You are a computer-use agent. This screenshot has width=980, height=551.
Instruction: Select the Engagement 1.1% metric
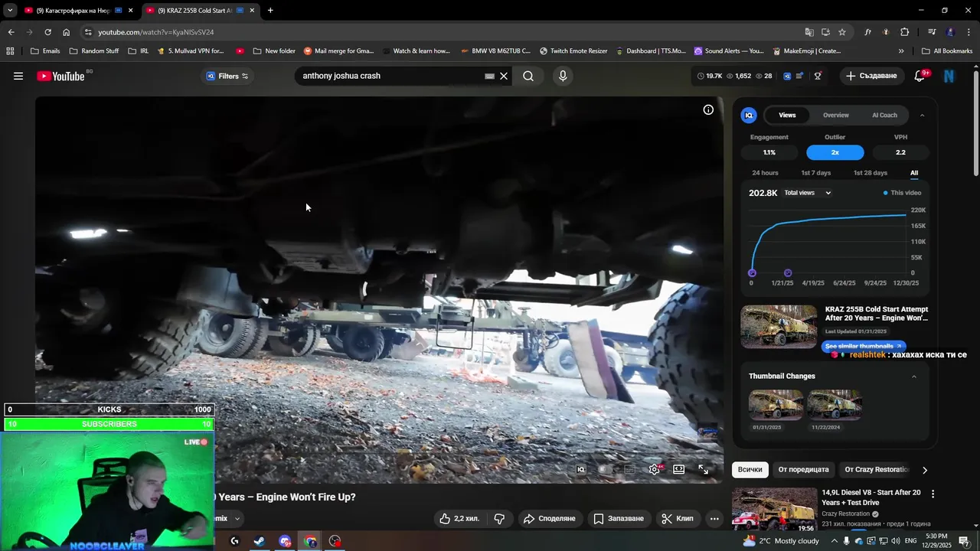(x=769, y=152)
